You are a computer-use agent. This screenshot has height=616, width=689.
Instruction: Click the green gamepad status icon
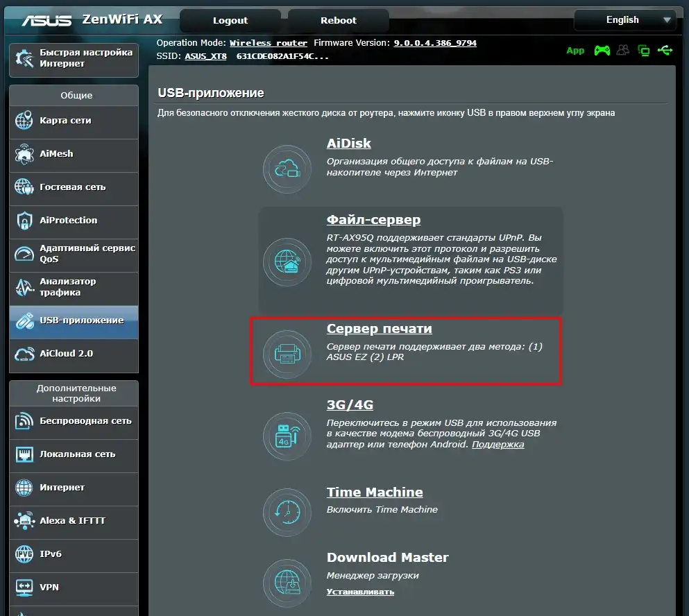tap(602, 51)
